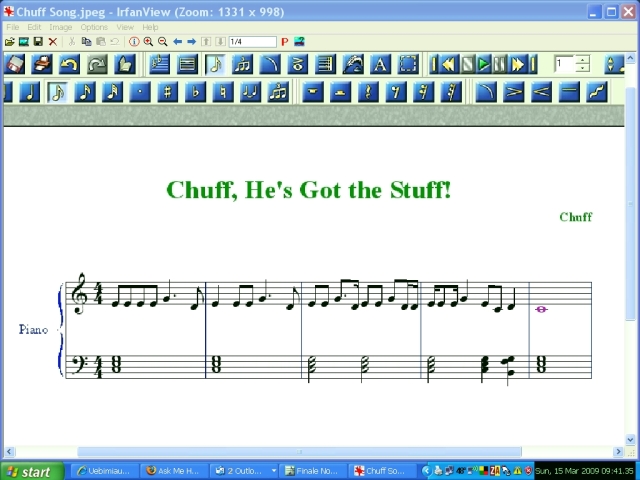This screenshot has height=480, width=640.
Task: Select the eighth note duration button
Action: tap(57, 92)
